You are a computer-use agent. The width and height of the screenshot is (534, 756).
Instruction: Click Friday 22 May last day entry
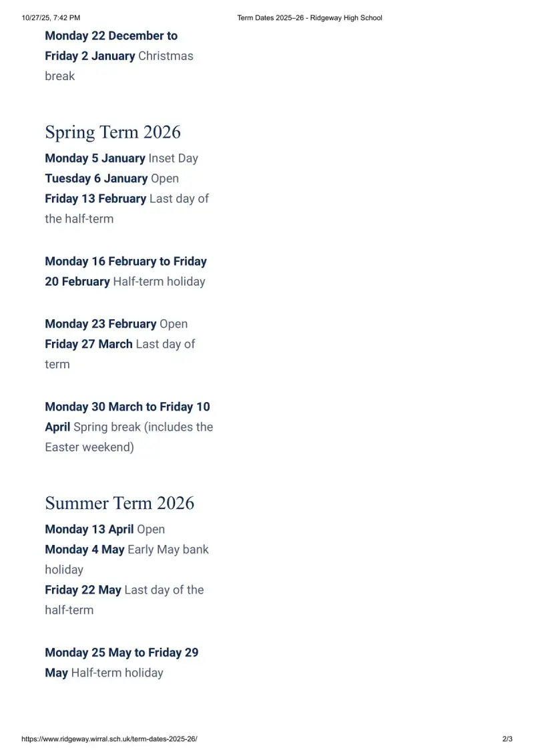[124, 600]
